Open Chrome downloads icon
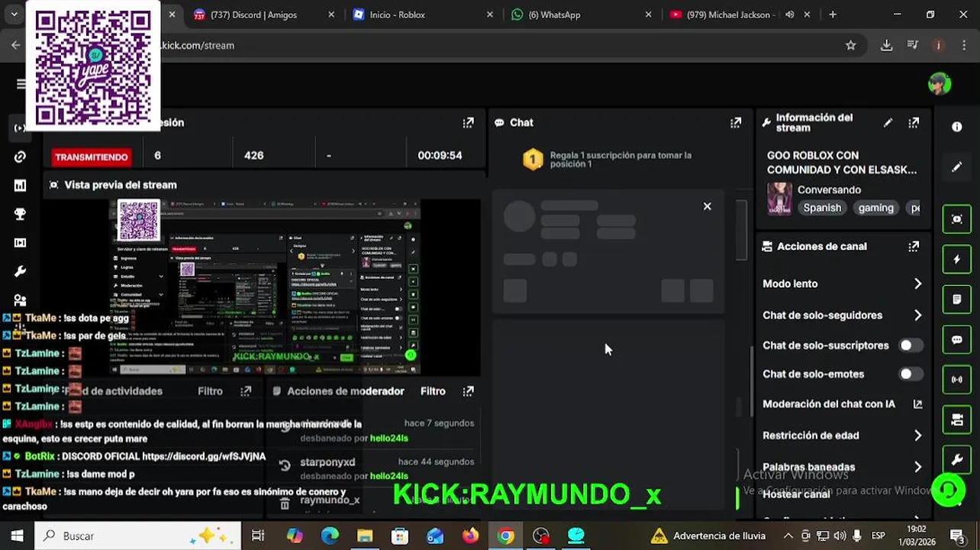 (886, 45)
